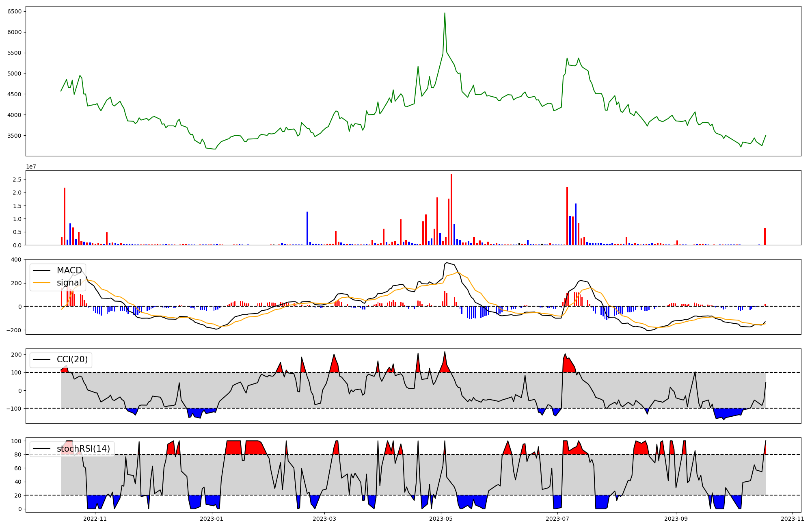Click the 6500 price axis tick label
This screenshot has height=528, width=812.
point(15,11)
